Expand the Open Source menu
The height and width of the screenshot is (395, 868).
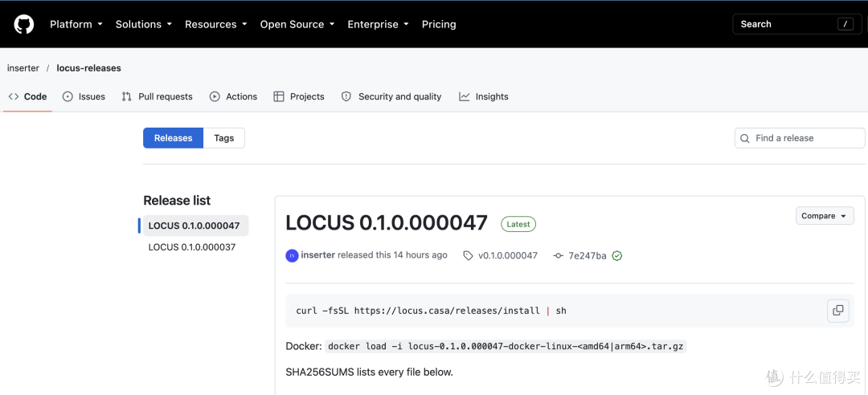(297, 24)
